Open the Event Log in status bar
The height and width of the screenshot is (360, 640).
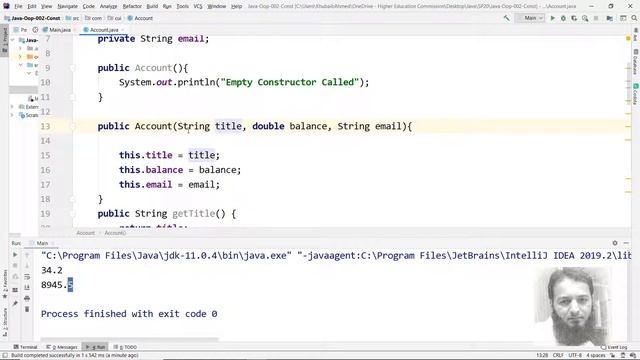click(x=614, y=347)
